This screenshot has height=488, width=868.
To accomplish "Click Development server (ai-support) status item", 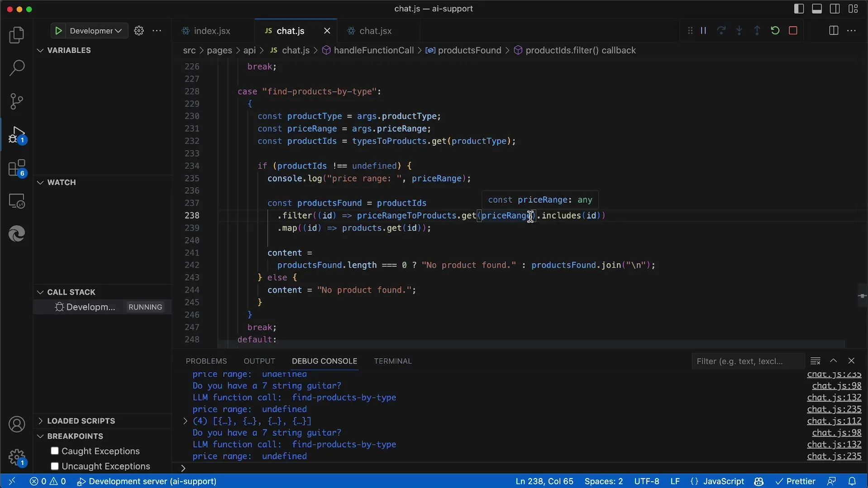I will (147, 481).
